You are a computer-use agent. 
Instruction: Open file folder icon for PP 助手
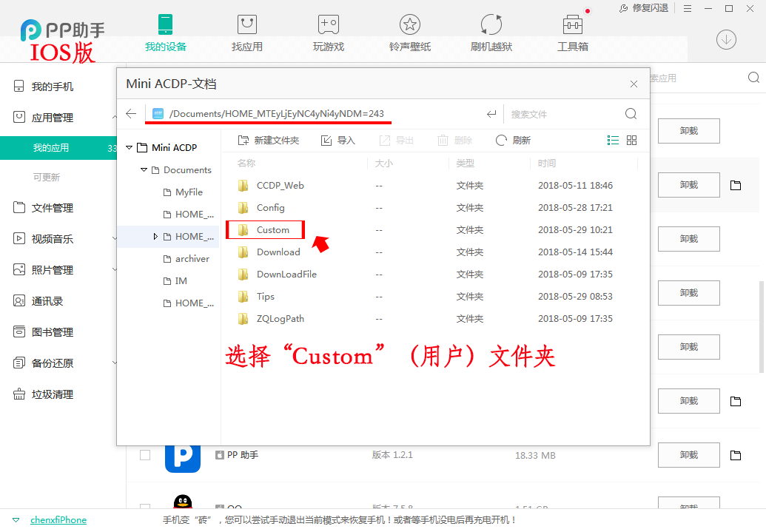pos(736,455)
